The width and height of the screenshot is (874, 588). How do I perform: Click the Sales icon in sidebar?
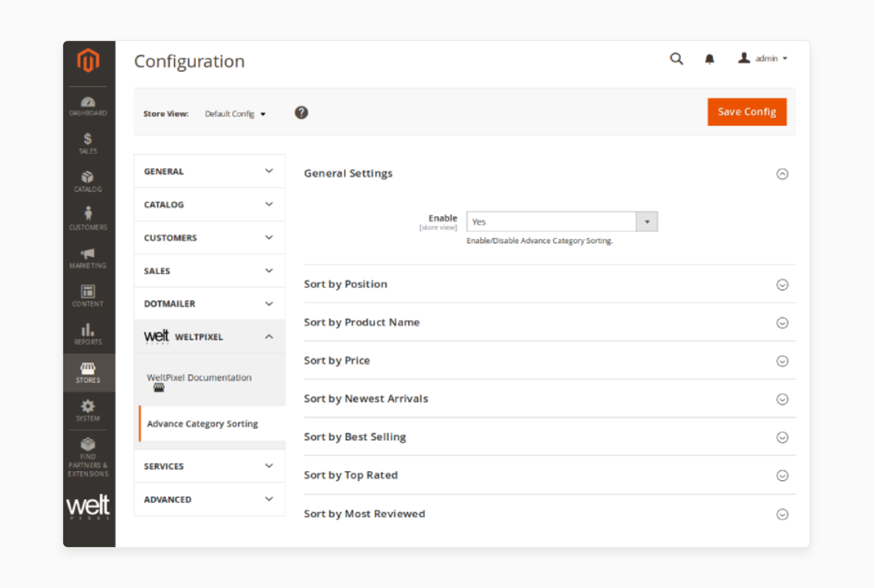pos(88,143)
